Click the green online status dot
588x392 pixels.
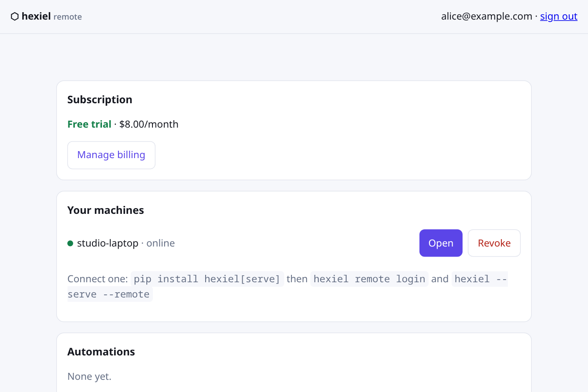[x=70, y=243]
